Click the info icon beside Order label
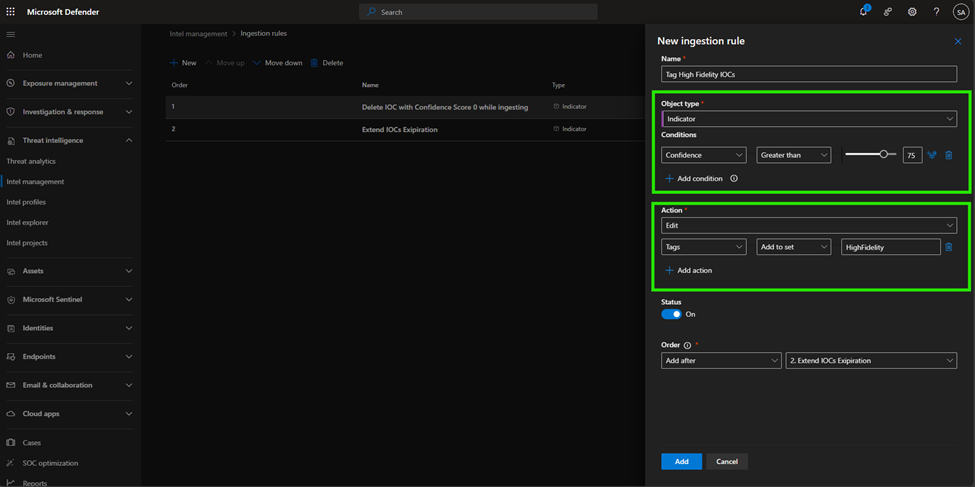The image size is (975, 487). [687, 345]
